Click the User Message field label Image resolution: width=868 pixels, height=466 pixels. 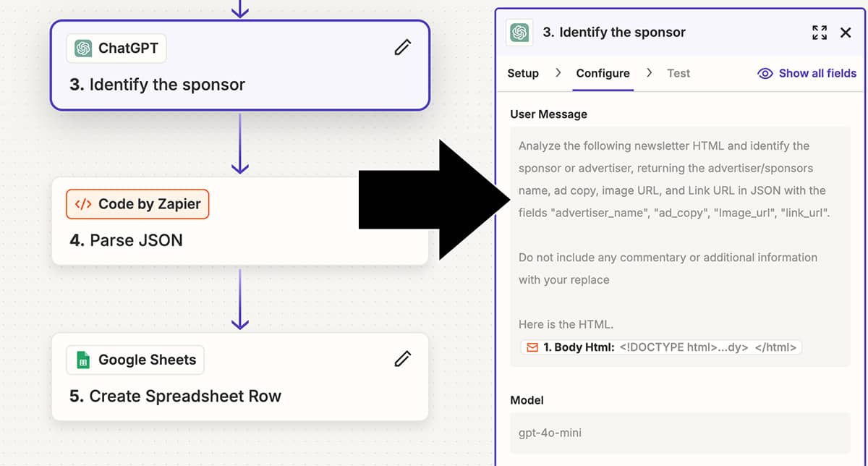pos(548,114)
